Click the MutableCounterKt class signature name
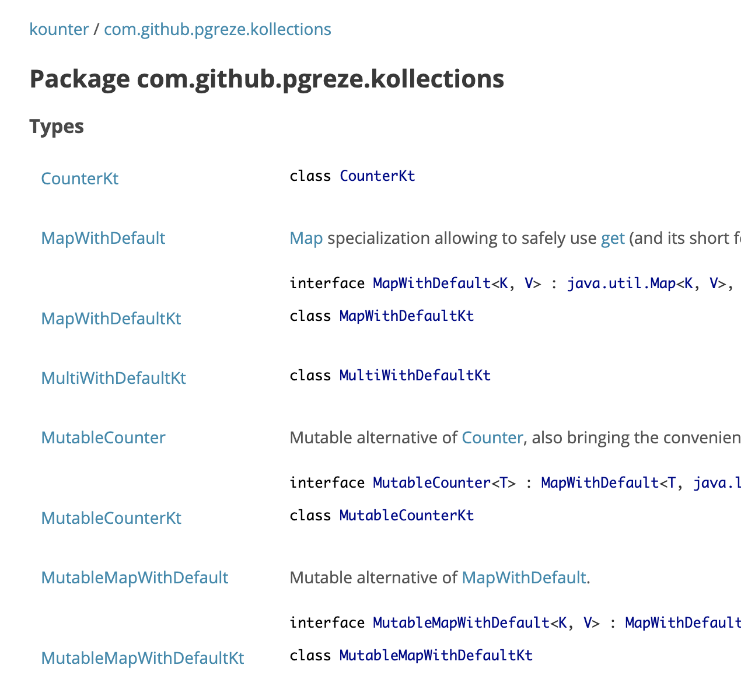Screen dimensions: 741x700 [406, 515]
